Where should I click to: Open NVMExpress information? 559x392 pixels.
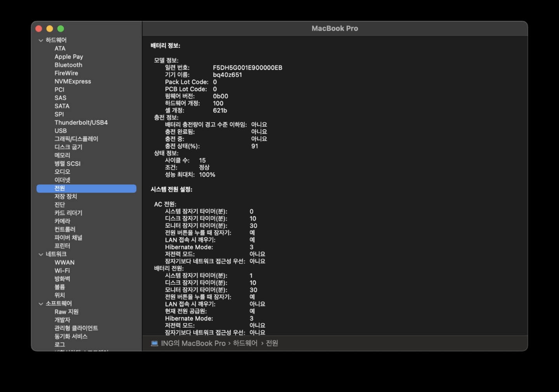coord(73,82)
